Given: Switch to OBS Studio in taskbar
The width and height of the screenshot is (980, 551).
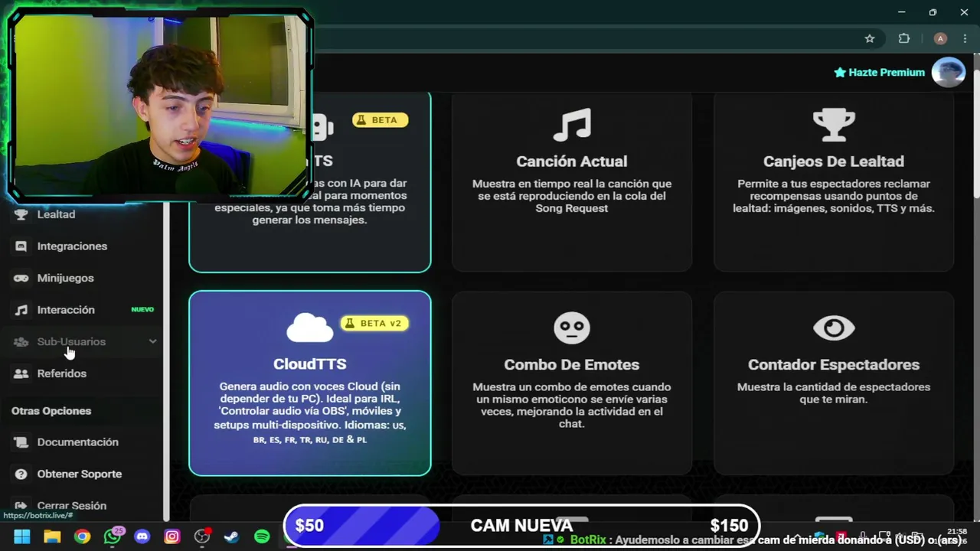Looking at the screenshot, I should point(202,536).
